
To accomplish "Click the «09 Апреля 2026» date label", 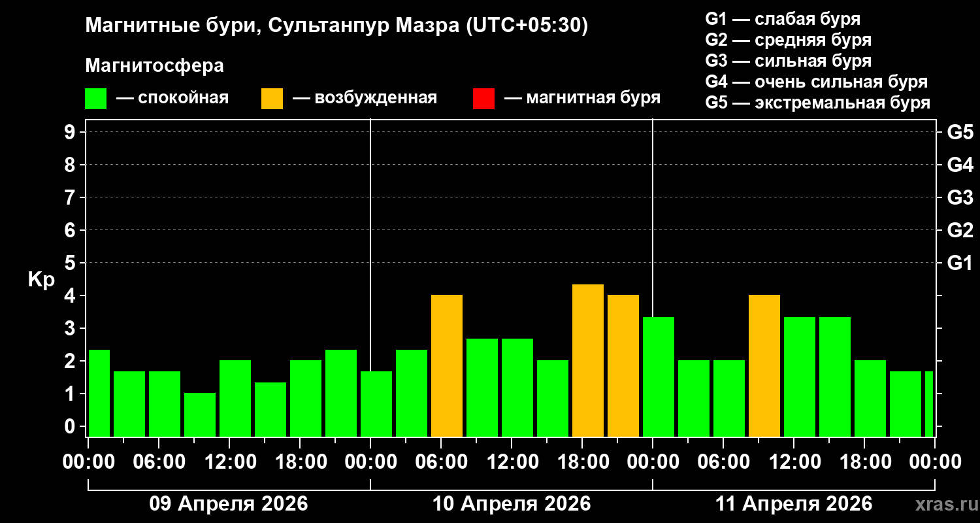I will (x=229, y=504).
